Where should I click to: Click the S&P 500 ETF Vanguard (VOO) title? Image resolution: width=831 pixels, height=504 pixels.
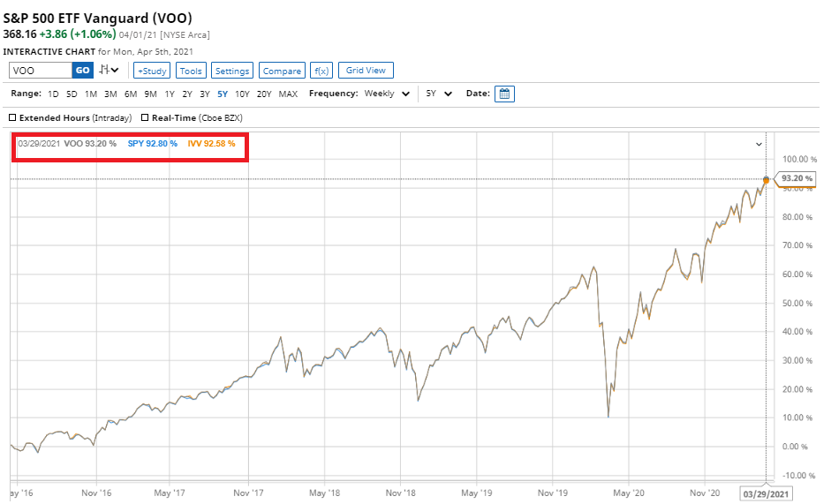(97, 18)
